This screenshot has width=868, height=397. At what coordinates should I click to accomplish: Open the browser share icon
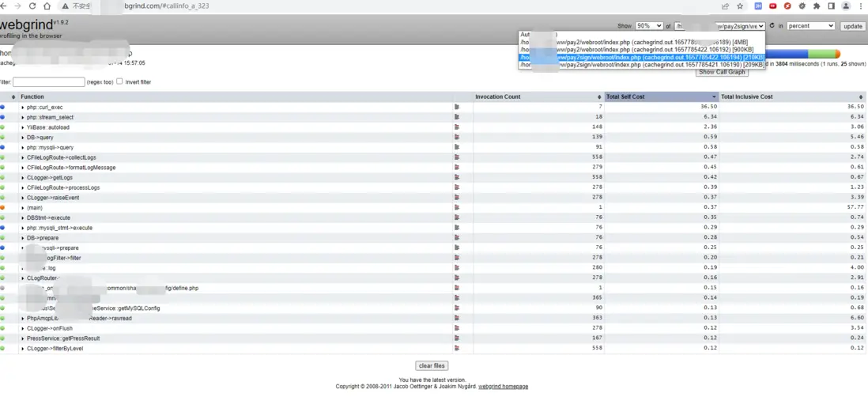click(725, 6)
